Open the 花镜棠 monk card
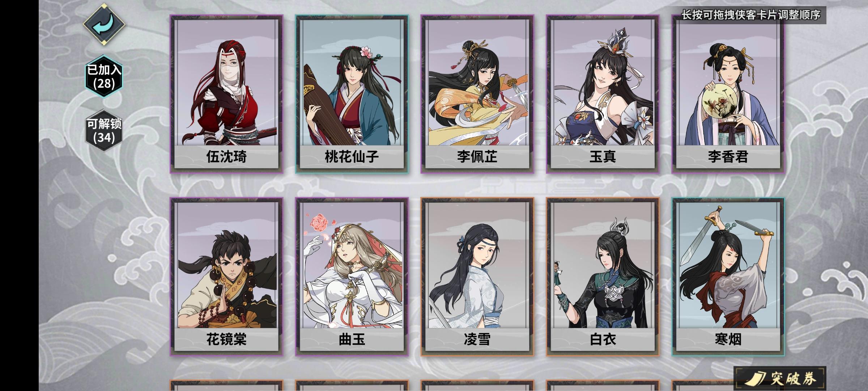Screen dimensions: 868x391 point(226,277)
